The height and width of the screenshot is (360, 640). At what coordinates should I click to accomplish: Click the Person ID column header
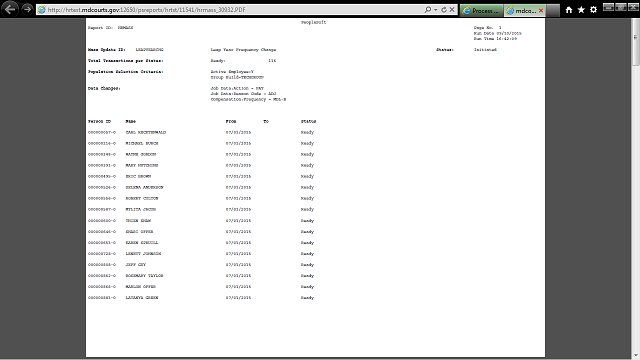coord(99,122)
